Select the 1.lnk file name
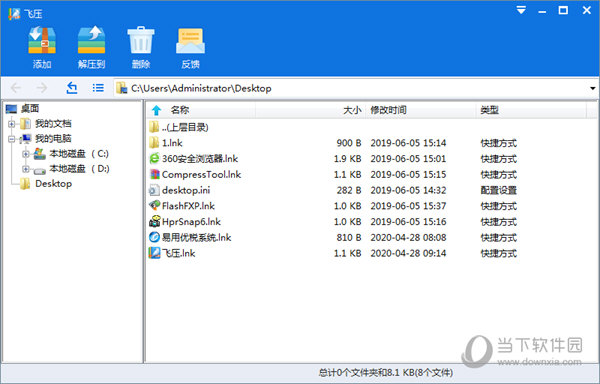This screenshot has width=600, height=384. pyautogui.click(x=172, y=143)
